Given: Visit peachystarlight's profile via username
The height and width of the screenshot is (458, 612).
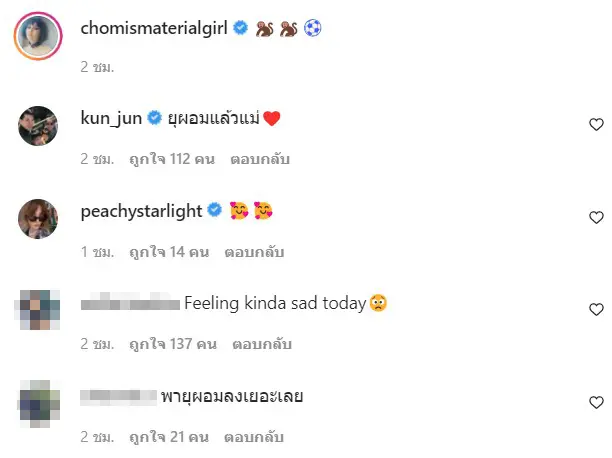Looking at the screenshot, I should point(140,210).
